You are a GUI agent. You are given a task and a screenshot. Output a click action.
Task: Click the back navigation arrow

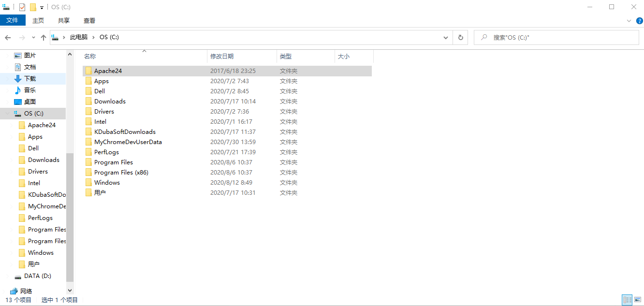pyautogui.click(x=8, y=37)
